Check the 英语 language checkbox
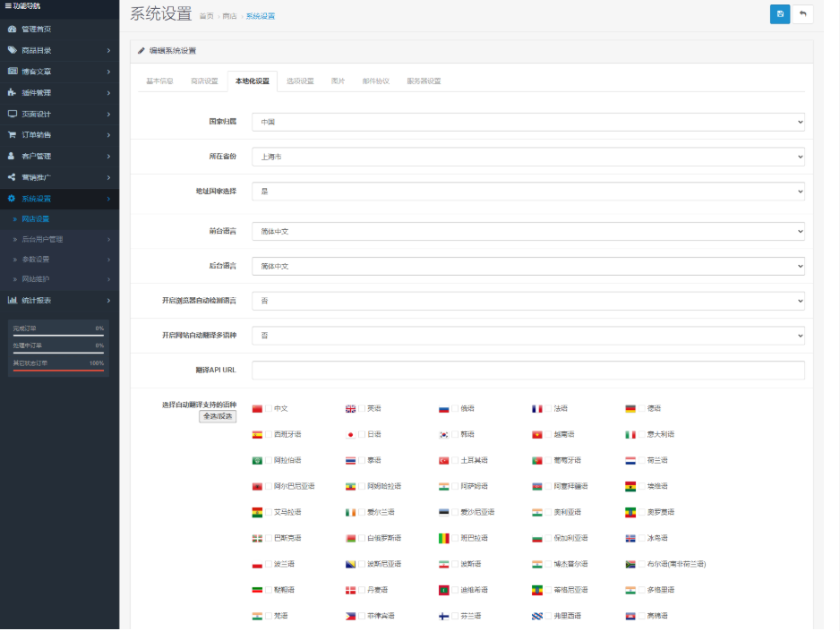The height and width of the screenshot is (631, 840). coord(362,408)
